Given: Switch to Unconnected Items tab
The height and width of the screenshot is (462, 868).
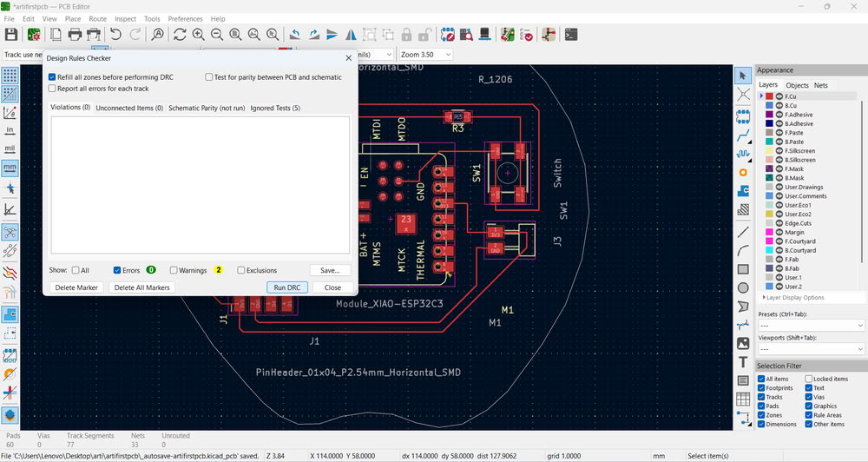Looking at the screenshot, I should (129, 108).
